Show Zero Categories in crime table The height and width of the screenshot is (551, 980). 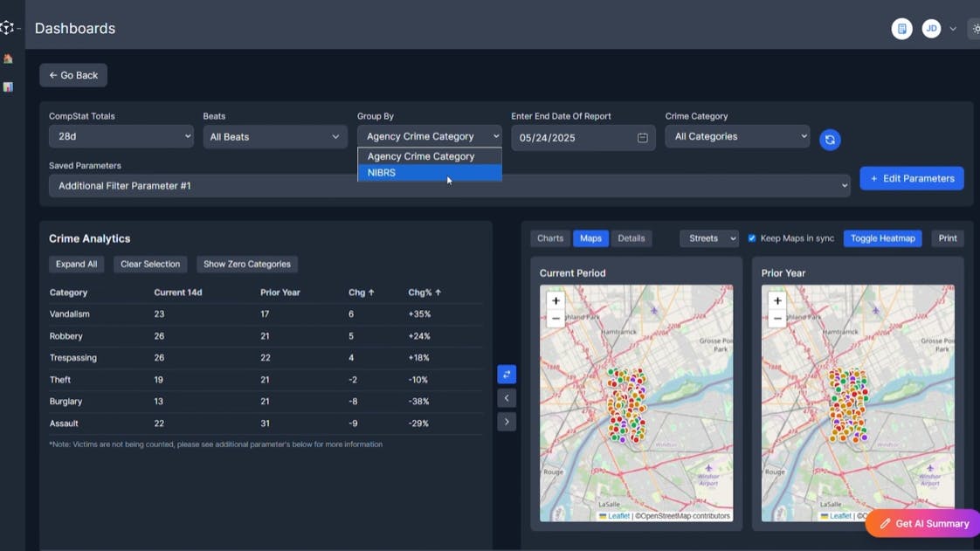click(246, 264)
